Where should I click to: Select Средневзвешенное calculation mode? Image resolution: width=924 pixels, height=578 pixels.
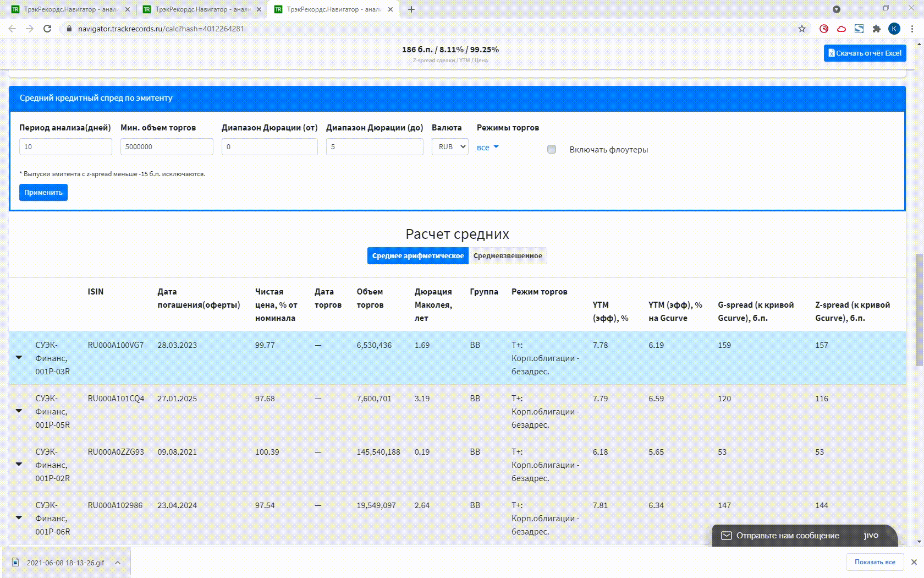pyautogui.click(x=508, y=256)
